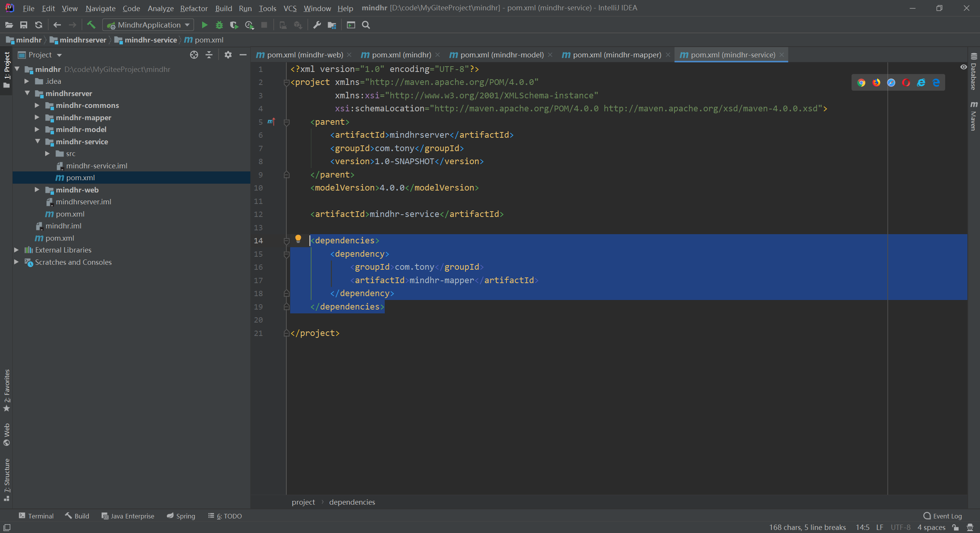
Task: Switch to the pom.xml (mindhr-model) tab
Action: [x=501, y=55]
